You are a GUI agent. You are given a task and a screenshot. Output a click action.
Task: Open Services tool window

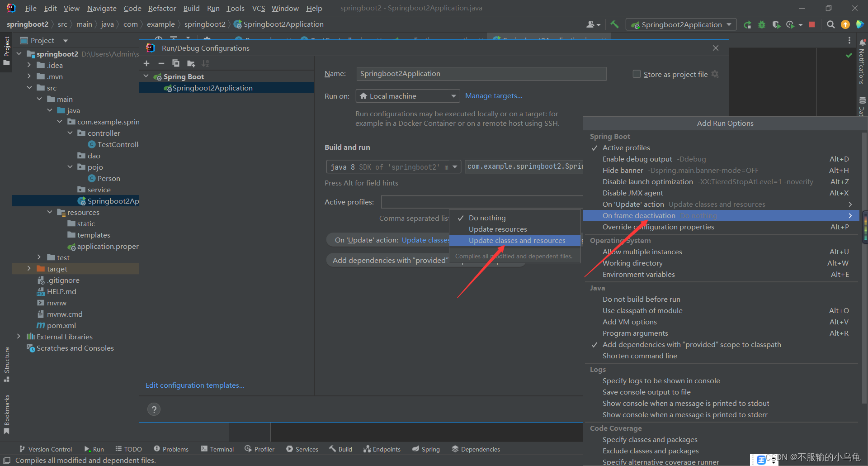tap(302, 449)
